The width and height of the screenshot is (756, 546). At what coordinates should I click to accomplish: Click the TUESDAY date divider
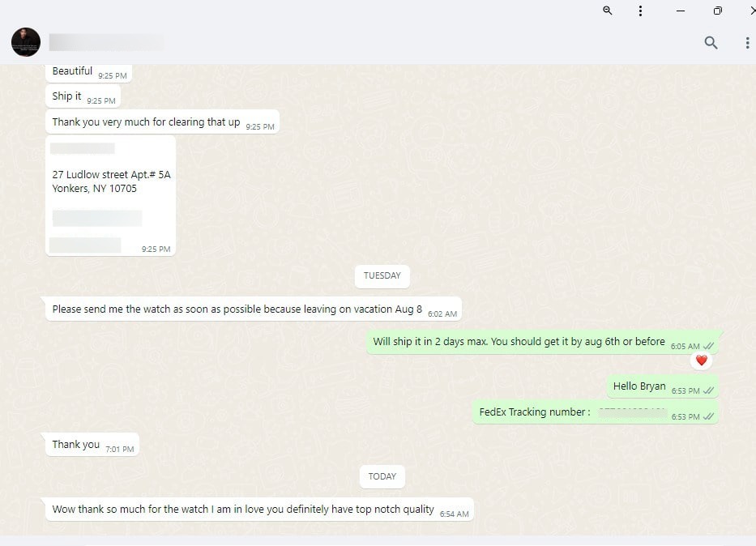tap(382, 275)
